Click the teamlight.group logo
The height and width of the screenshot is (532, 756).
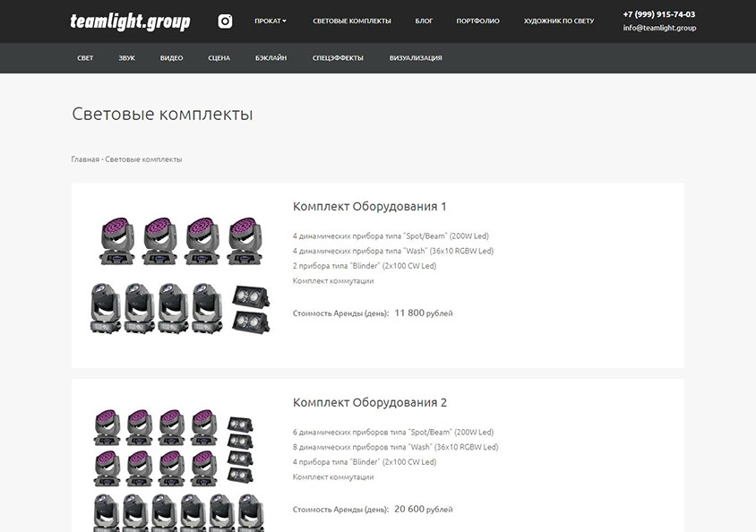pyautogui.click(x=130, y=21)
